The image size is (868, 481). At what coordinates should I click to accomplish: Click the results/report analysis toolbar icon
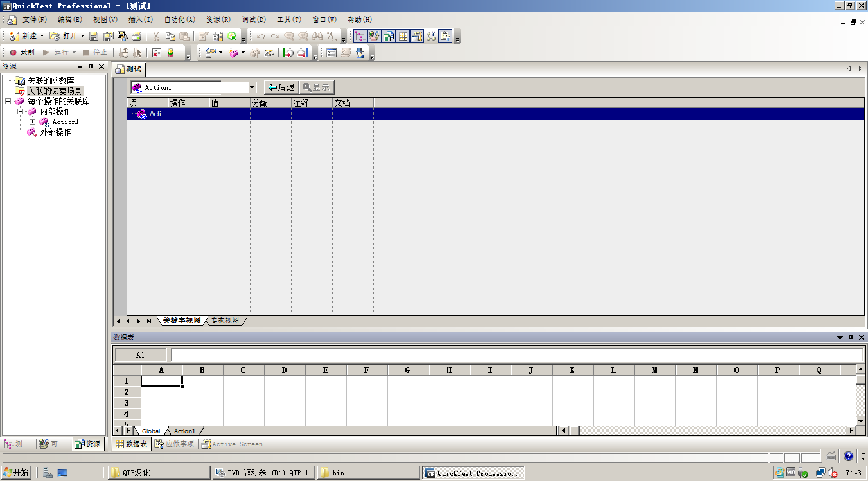tap(218, 36)
